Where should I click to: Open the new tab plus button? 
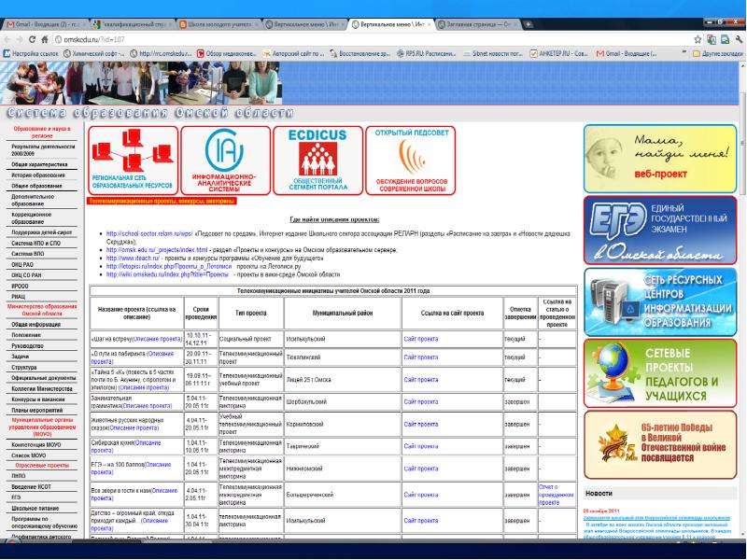(x=529, y=24)
